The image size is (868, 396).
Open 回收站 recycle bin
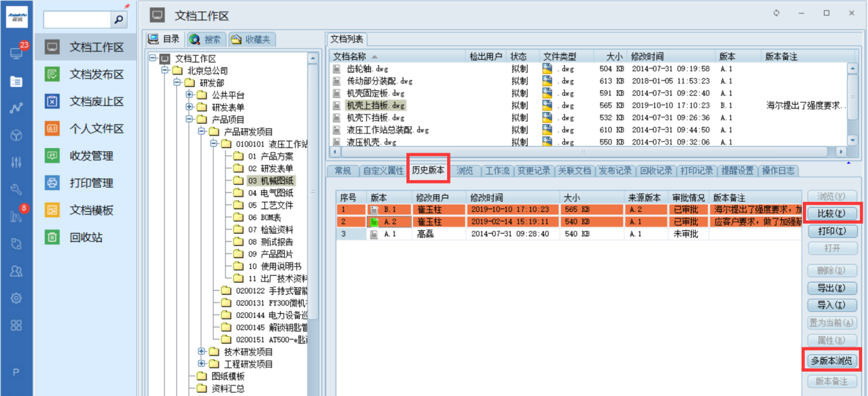[53, 237]
